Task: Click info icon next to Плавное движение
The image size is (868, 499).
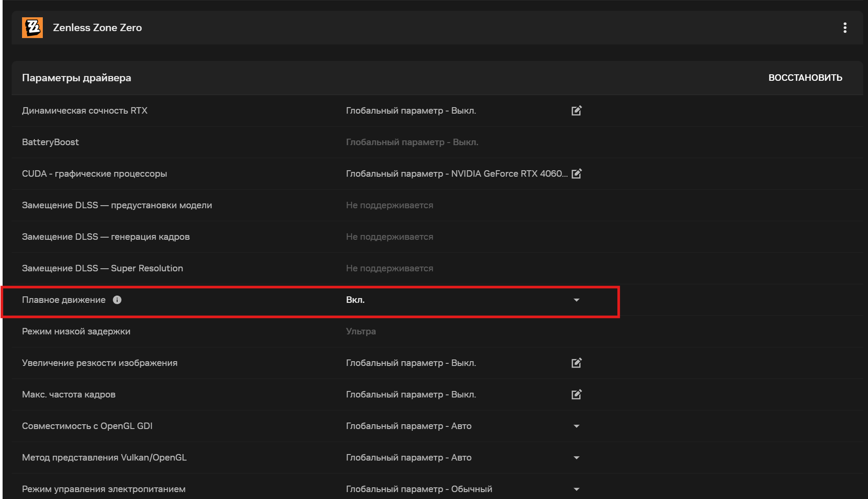Action: point(117,300)
